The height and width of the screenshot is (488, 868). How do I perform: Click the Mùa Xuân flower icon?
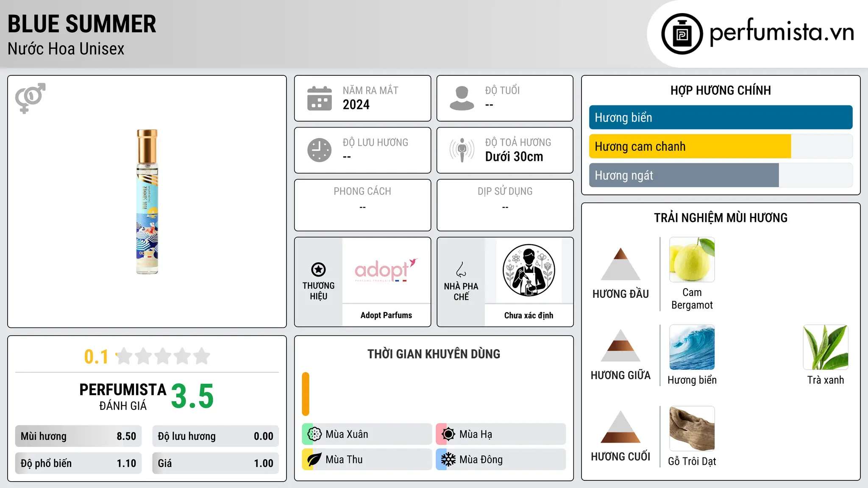click(x=314, y=434)
